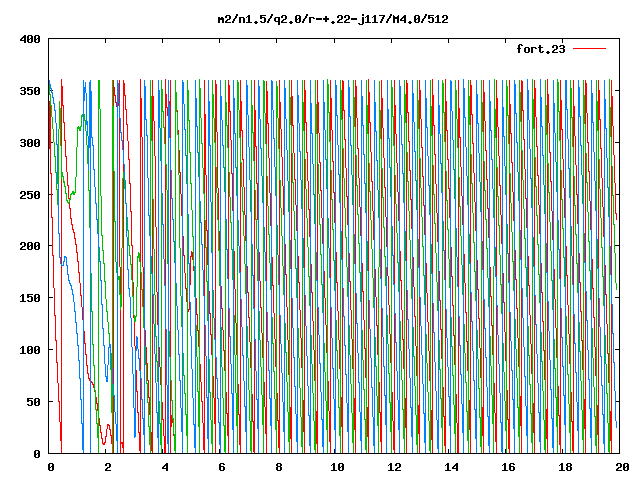Click the y-axis label 400
Image resolution: width=640 pixels, height=480 pixels.
(30, 40)
